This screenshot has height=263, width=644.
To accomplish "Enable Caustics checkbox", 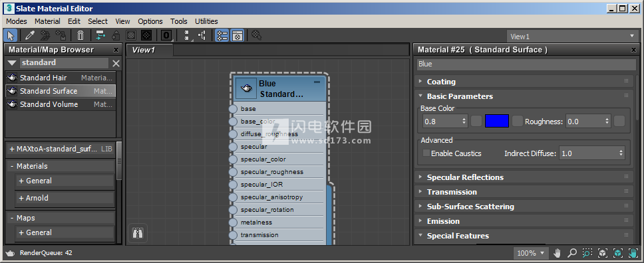I will click(x=426, y=153).
